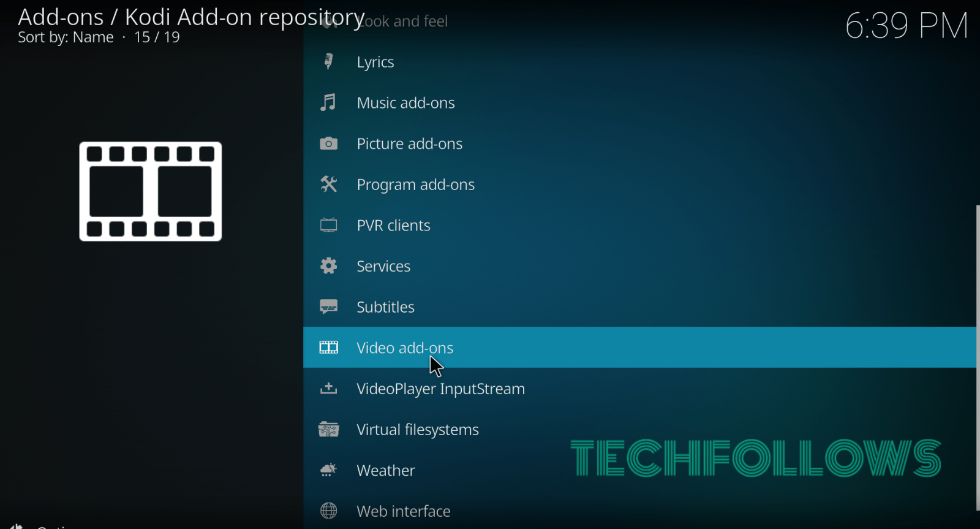Select the highlighted Video add-ons entry
Screen dimensions: 980x529
coord(639,348)
